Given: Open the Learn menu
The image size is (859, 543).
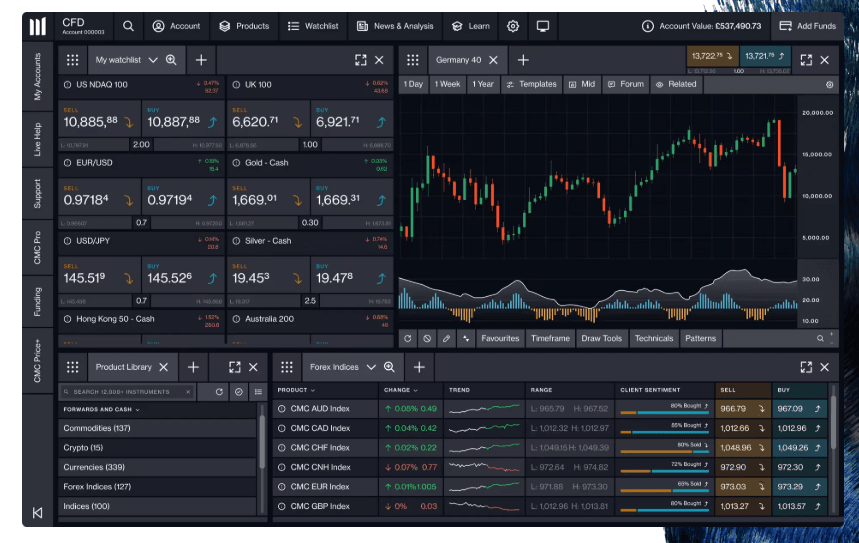Looking at the screenshot, I should (471, 26).
